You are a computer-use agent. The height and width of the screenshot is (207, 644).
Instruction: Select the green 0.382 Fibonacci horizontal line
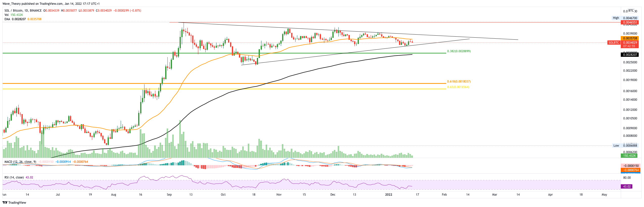click(x=224, y=53)
